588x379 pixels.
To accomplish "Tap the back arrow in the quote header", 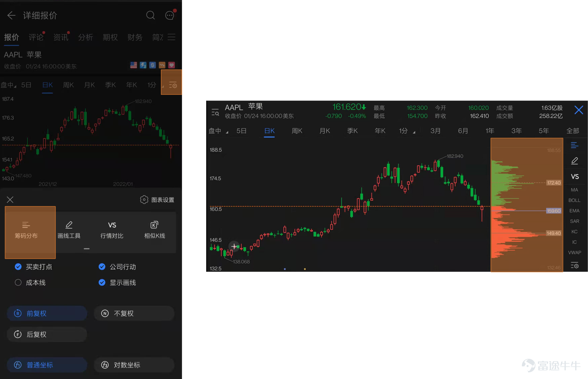I will pyautogui.click(x=11, y=15).
